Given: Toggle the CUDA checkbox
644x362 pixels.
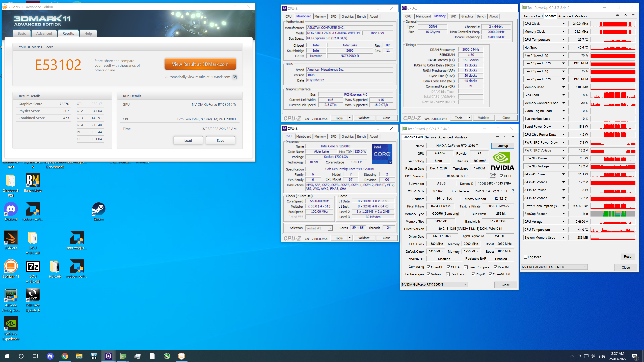Looking at the screenshot, I should pos(448,267).
